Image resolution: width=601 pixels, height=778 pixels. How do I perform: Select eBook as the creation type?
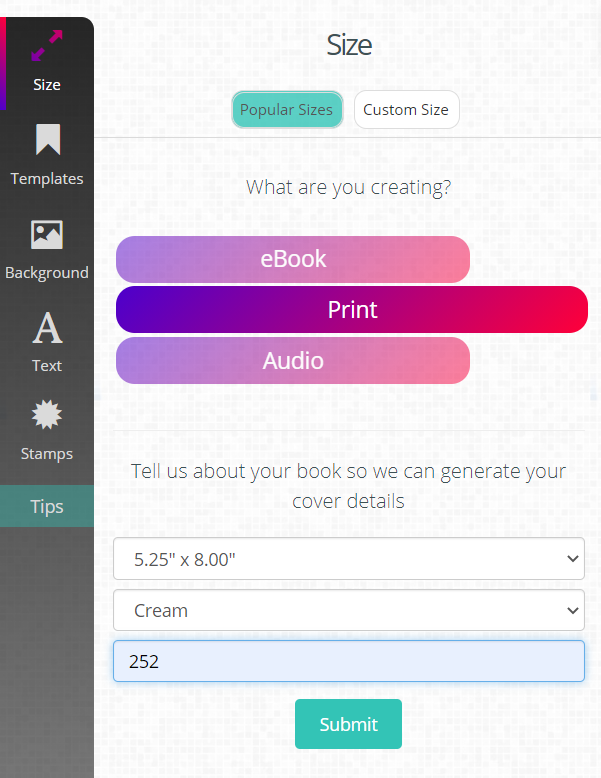click(293, 259)
